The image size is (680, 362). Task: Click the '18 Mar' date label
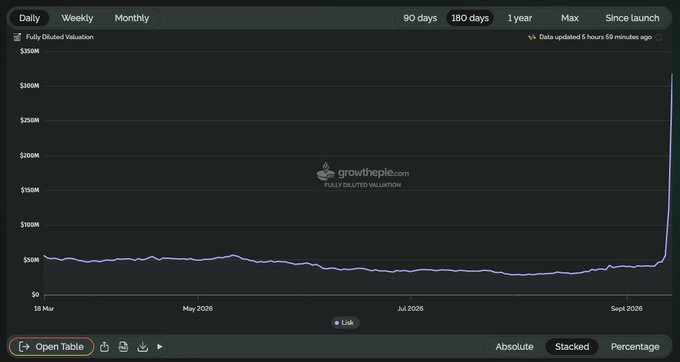click(44, 309)
